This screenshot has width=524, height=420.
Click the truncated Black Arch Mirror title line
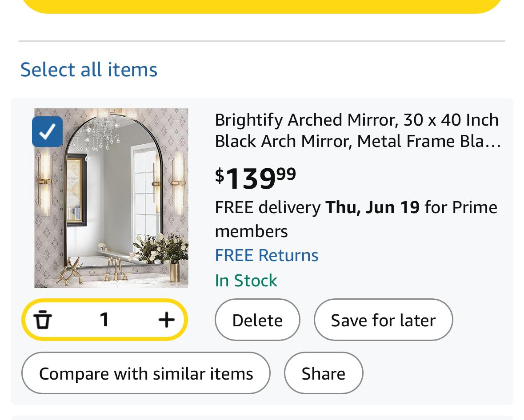357,141
